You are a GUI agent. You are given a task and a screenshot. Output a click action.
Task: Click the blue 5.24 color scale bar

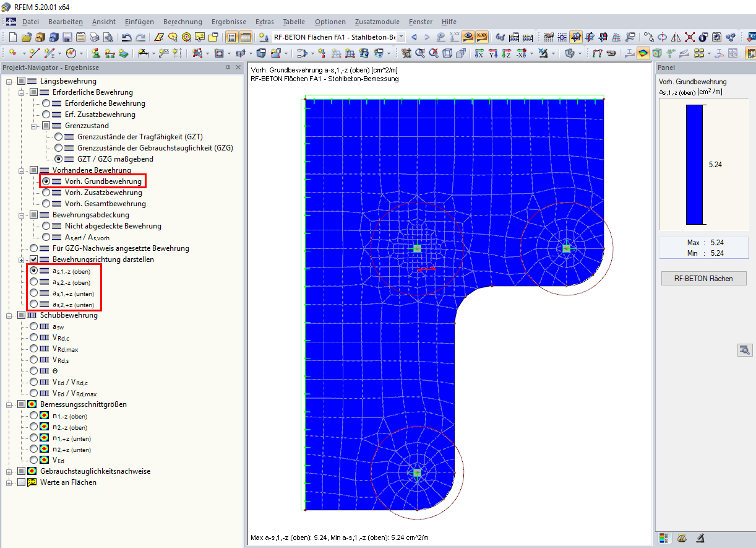[x=695, y=164]
